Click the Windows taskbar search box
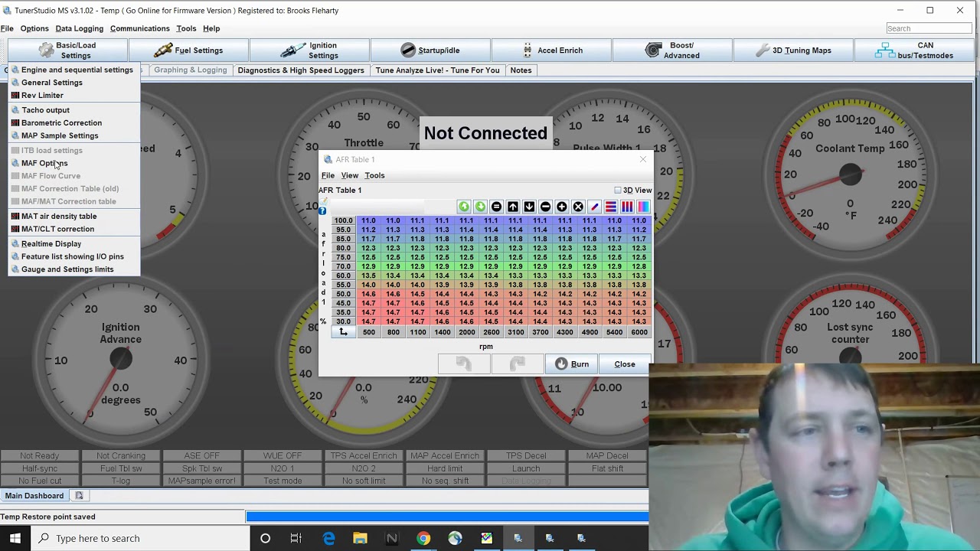 [x=140, y=538]
